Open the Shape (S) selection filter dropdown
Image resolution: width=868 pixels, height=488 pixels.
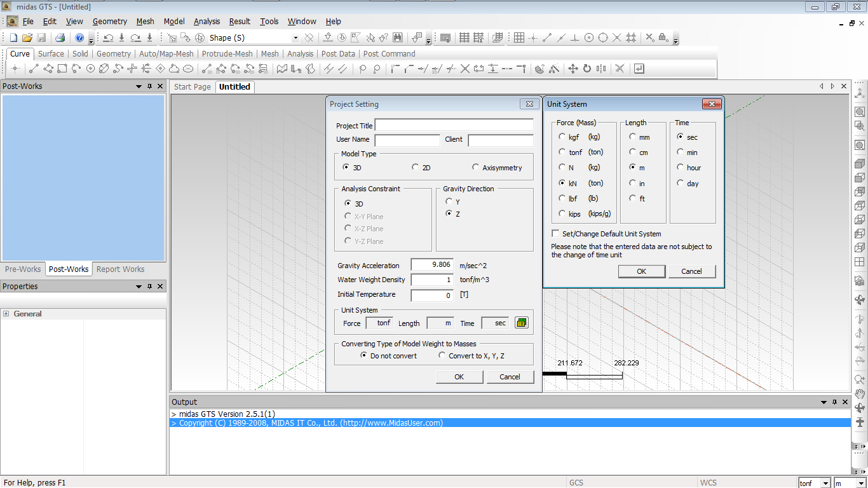(294, 38)
